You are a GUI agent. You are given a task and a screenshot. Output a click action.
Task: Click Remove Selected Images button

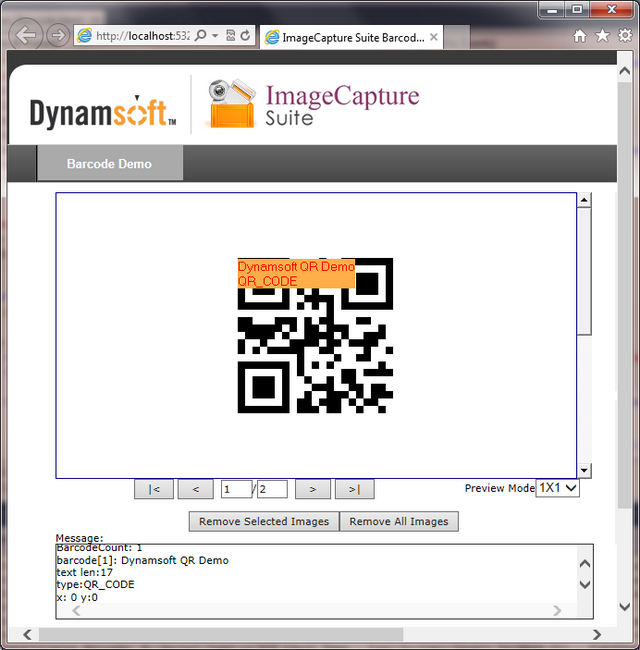pyautogui.click(x=264, y=521)
